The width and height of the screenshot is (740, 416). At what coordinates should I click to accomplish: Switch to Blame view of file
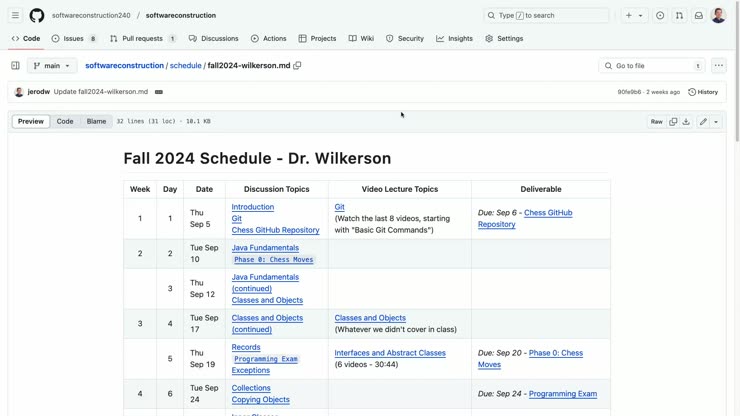tap(96, 121)
